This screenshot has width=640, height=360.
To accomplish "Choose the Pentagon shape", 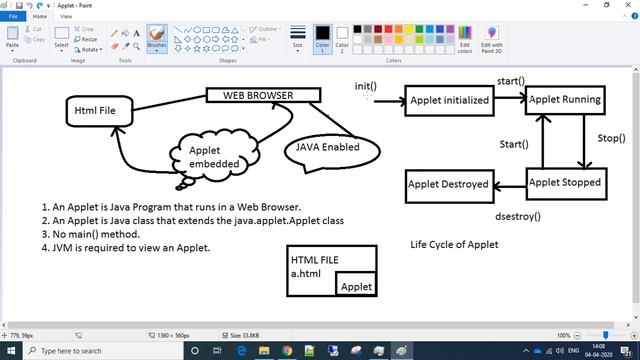I will [197, 40].
